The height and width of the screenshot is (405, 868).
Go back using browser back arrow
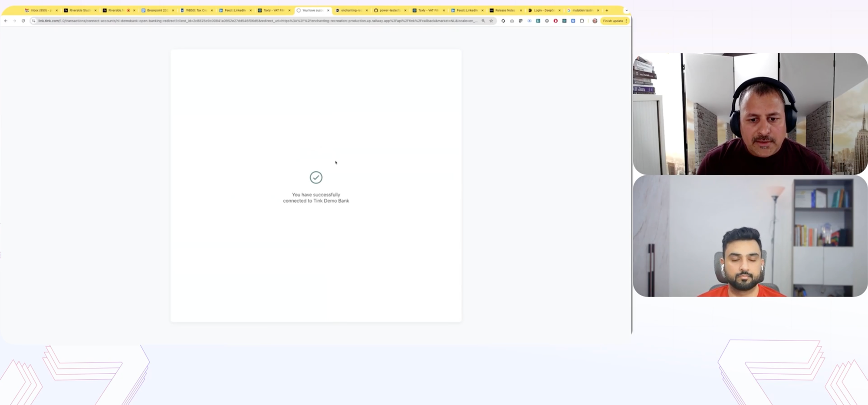pos(6,21)
